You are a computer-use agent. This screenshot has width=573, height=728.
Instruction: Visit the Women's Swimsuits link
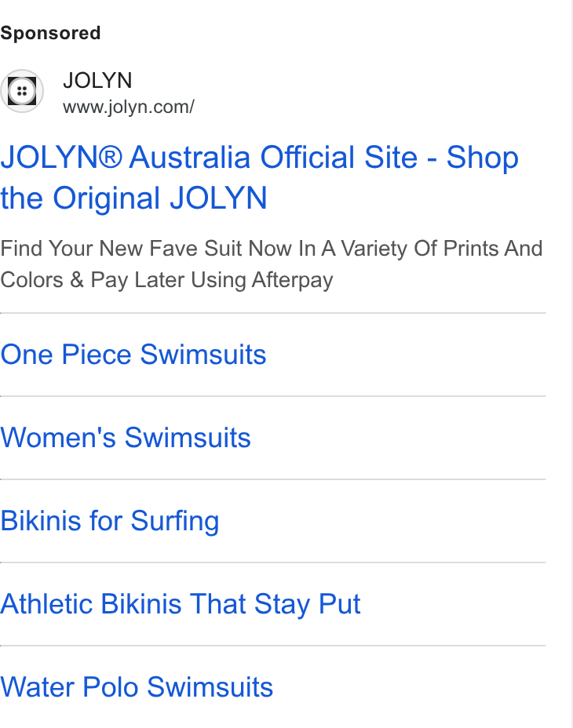(x=126, y=438)
